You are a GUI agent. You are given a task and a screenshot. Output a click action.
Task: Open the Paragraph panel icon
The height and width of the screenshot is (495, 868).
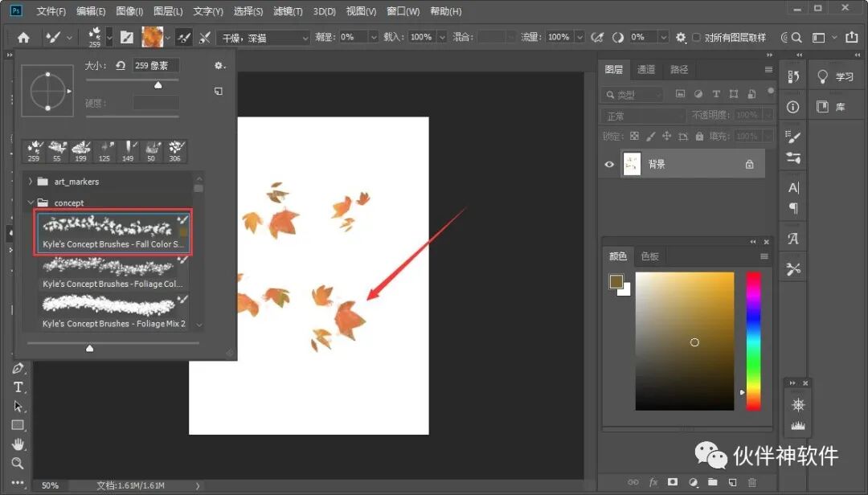point(792,208)
